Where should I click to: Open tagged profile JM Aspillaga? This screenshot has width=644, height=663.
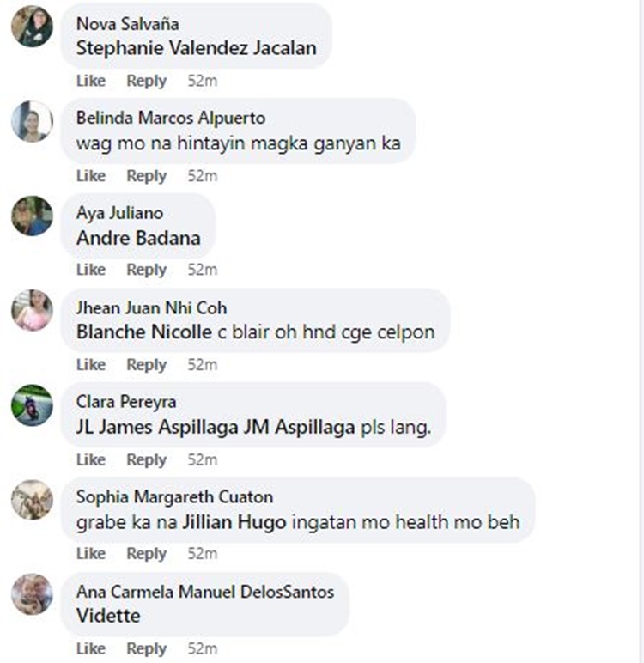tap(299, 427)
